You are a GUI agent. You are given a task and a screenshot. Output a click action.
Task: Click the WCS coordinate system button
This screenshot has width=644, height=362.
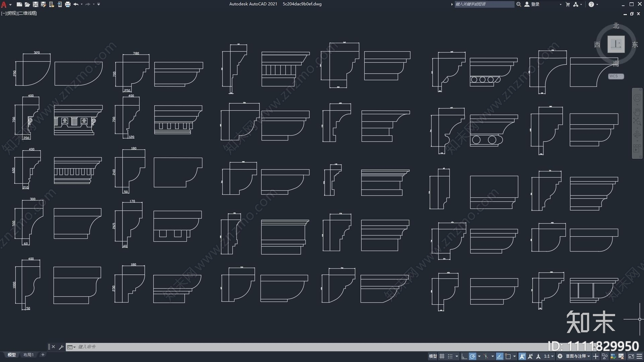pyautogui.click(x=615, y=76)
